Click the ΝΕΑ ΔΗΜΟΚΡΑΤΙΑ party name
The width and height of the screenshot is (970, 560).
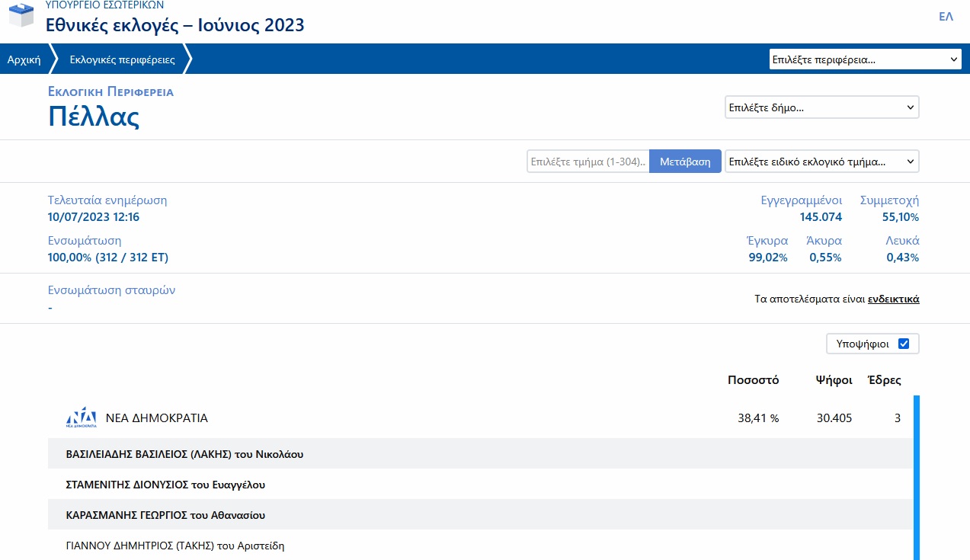click(x=156, y=418)
